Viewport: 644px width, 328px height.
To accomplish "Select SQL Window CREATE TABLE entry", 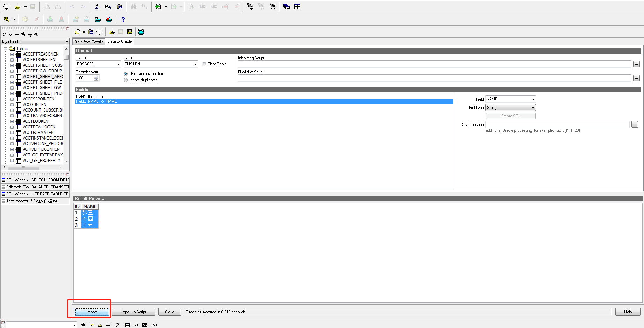I will pos(36,194).
